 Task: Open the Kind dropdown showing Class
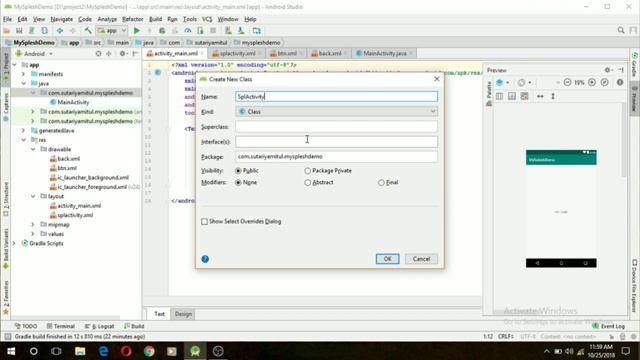pyautogui.click(x=336, y=111)
